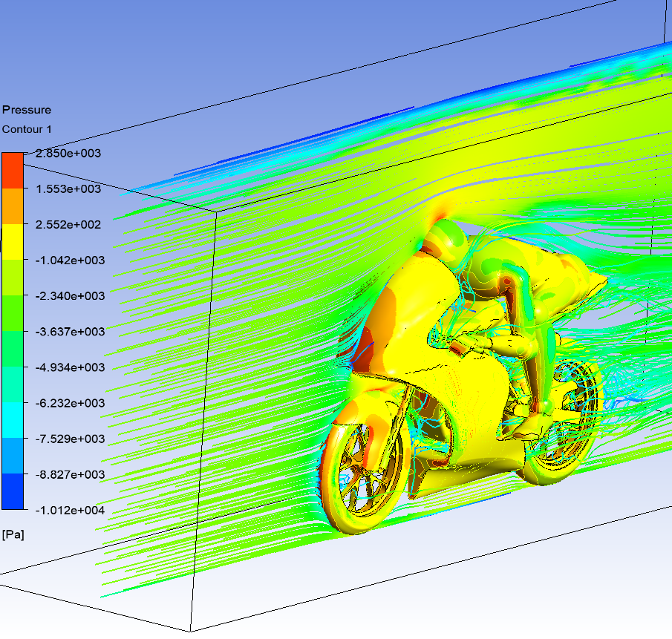Click the red-orange top legend color band
672x639 pixels.
pyautogui.click(x=13, y=171)
